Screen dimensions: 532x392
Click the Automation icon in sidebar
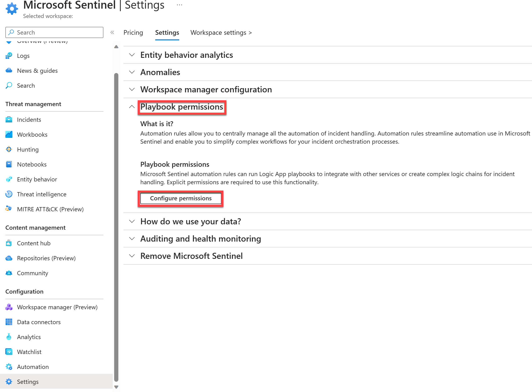click(x=9, y=366)
